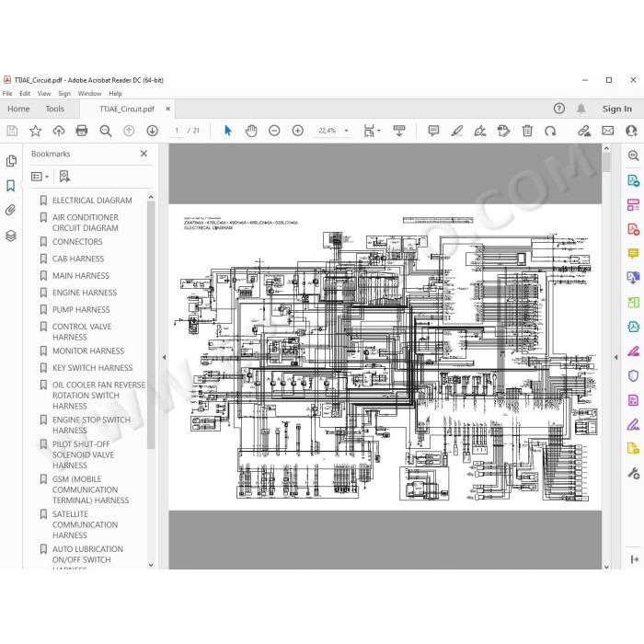Open the Sign document tool

click(480, 131)
